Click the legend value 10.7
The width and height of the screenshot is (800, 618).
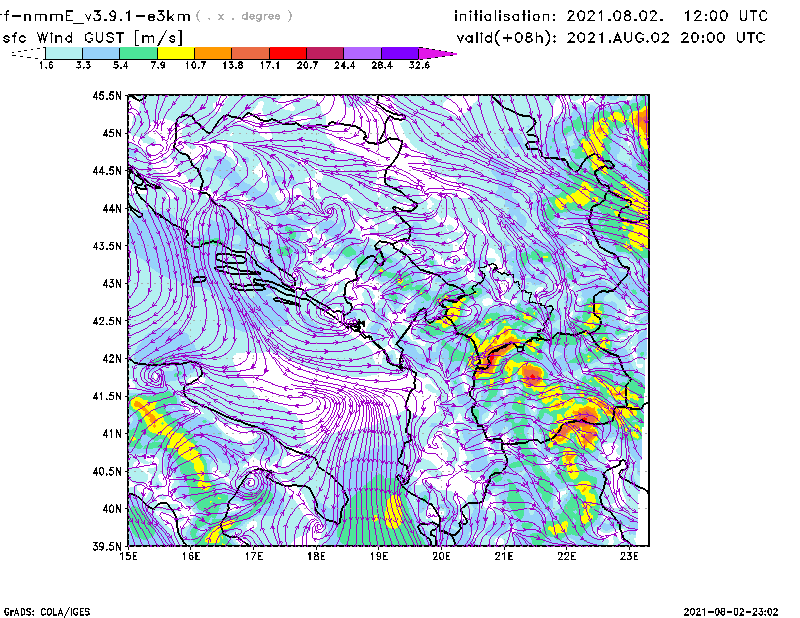[x=195, y=65]
